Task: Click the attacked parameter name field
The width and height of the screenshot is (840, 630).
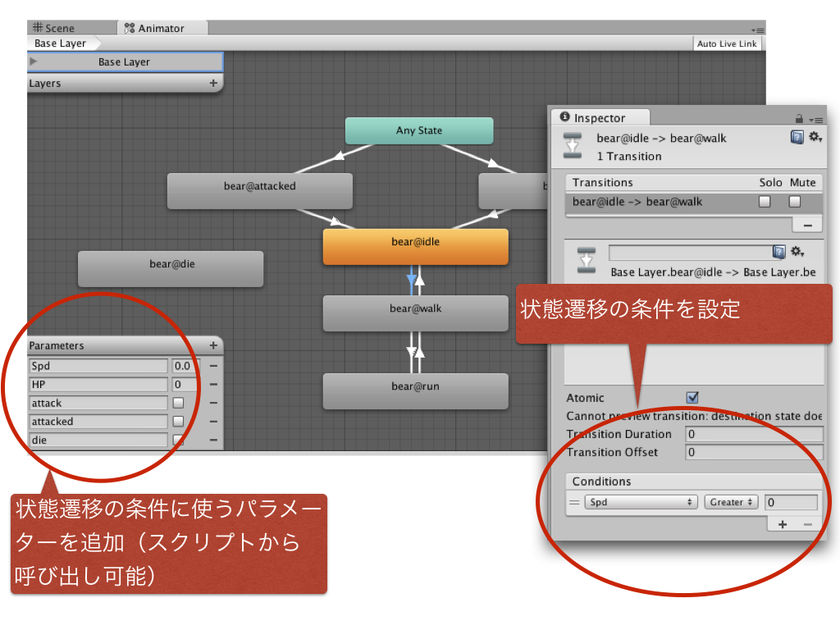Action: [98, 422]
